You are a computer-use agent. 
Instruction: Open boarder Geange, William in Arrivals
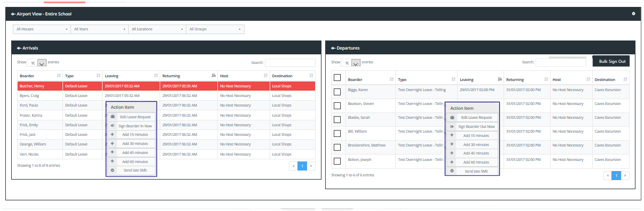coord(33,144)
